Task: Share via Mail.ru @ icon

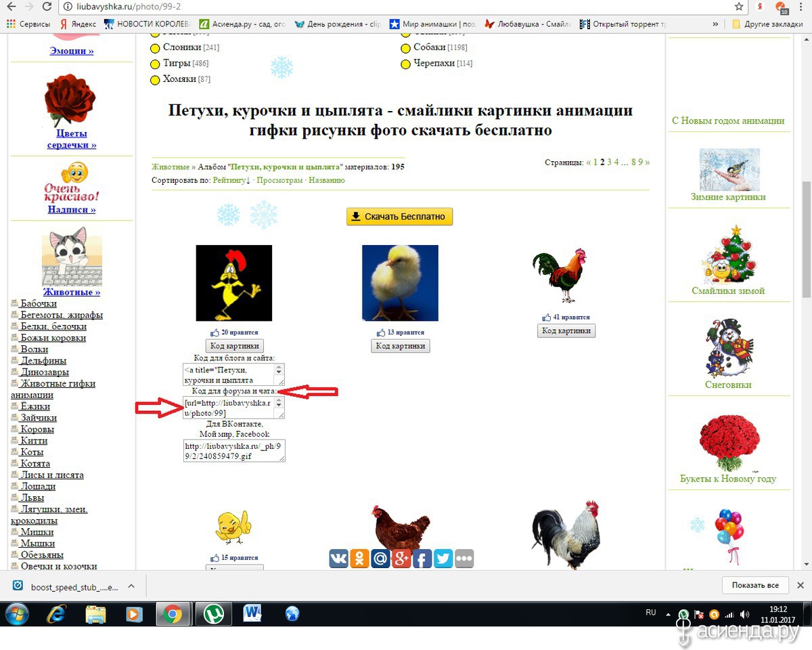Action: [381, 559]
